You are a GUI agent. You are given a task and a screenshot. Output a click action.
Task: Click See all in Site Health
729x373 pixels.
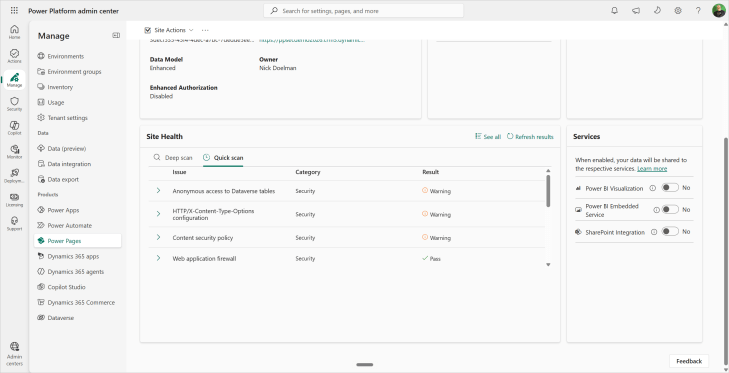tap(488, 137)
